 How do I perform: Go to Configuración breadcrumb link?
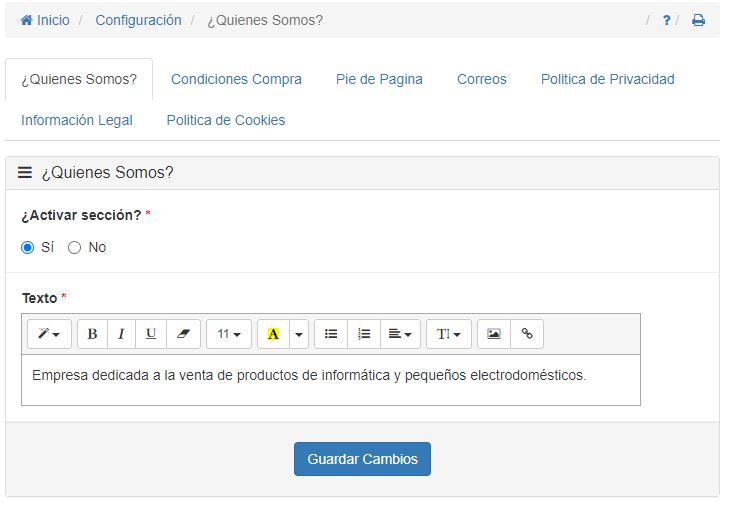[x=138, y=20]
